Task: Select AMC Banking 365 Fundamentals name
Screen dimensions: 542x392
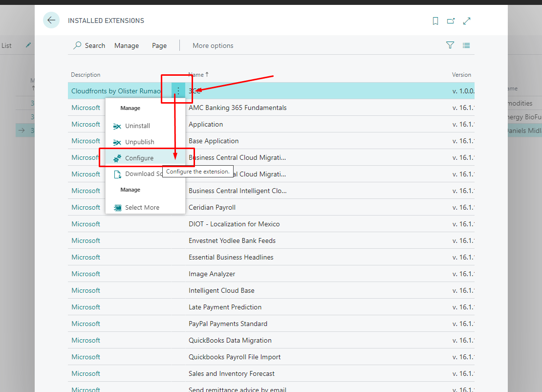Action: tap(238, 108)
